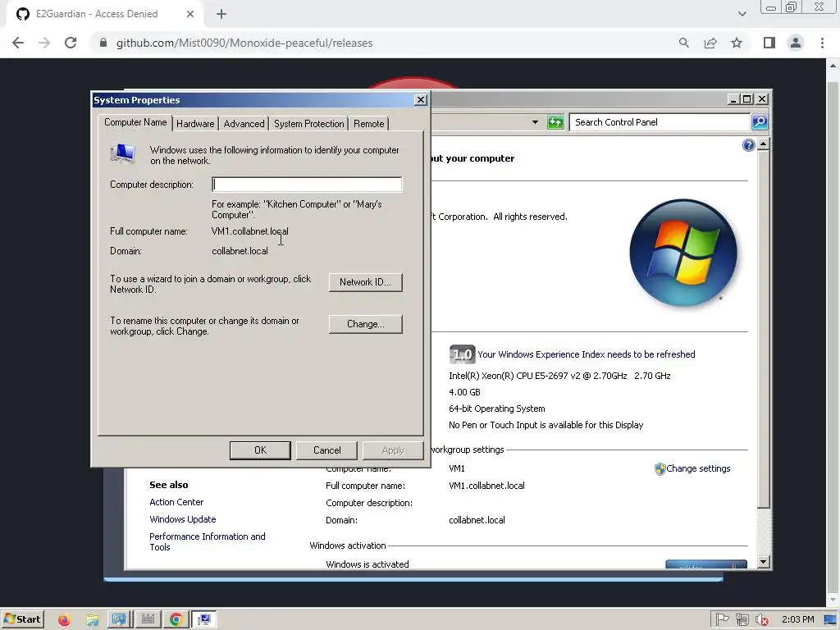Click the Network ID button
The width and height of the screenshot is (840, 630).
365,282
